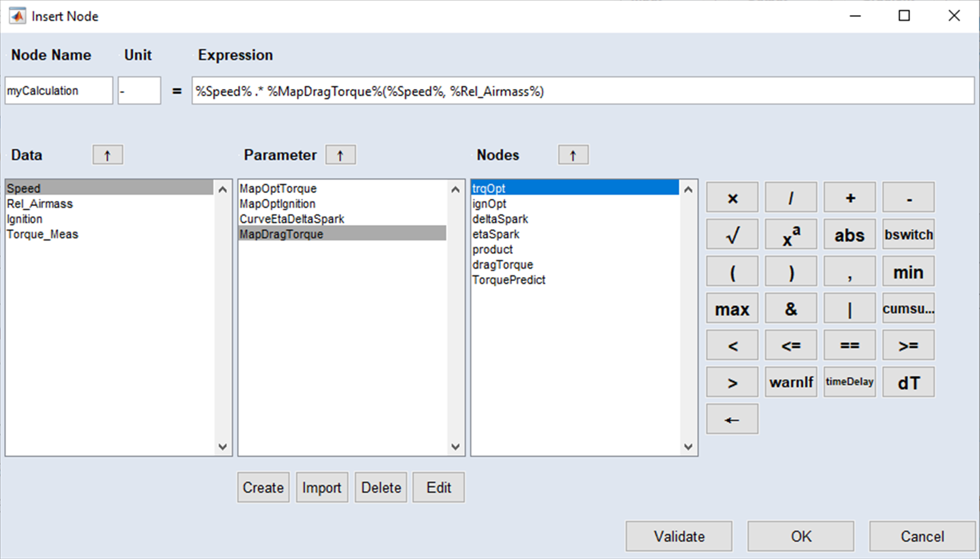The image size is (980, 559).
Task: Insert a closing parenthesis
Action: (791, 272)
